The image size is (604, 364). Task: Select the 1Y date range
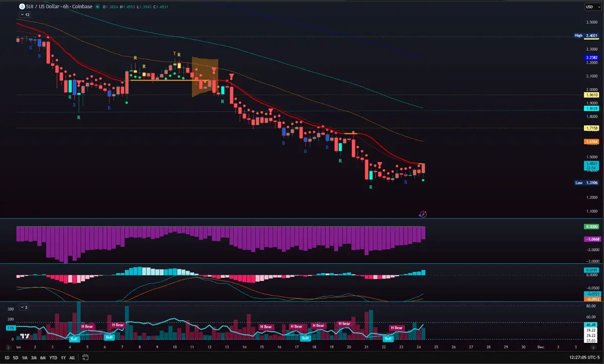click(63, 357)
